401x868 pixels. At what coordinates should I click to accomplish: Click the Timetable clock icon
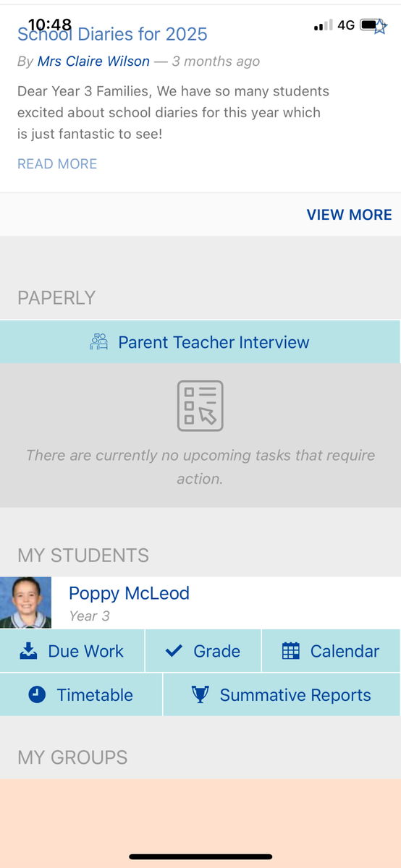click(37, 695)
